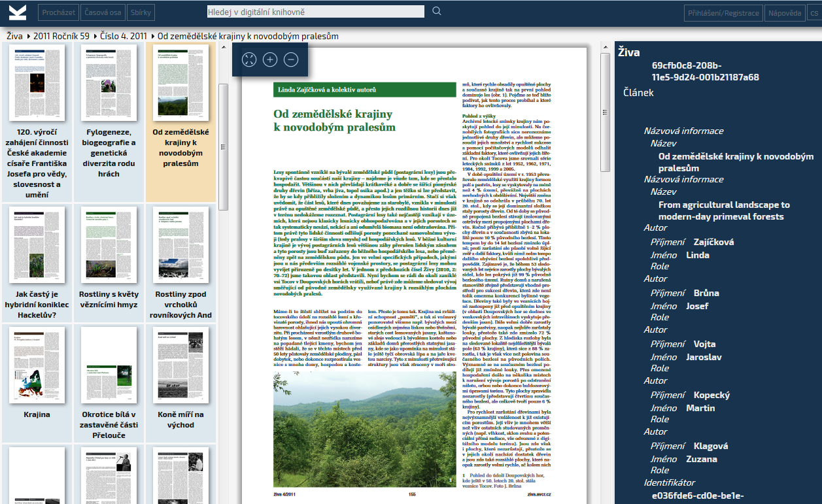Click the surname value 'Klagová'
822x504 pixels.
point(711,446)
